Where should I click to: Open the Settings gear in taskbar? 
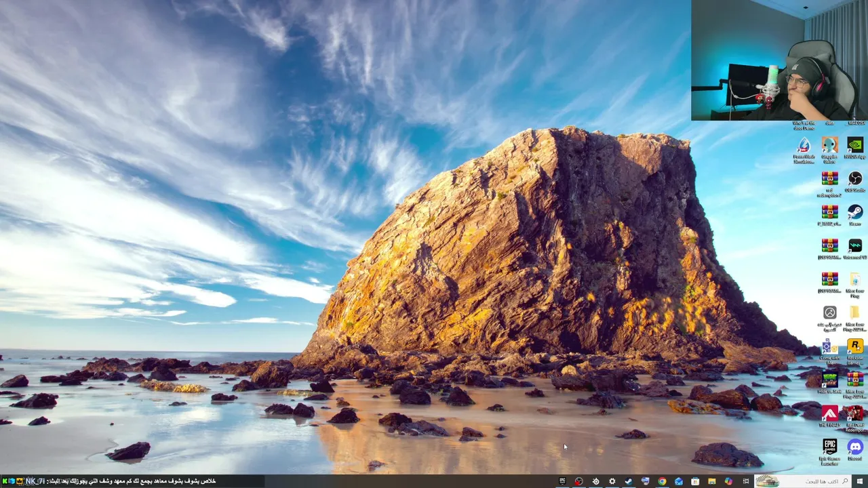(612, 481)
